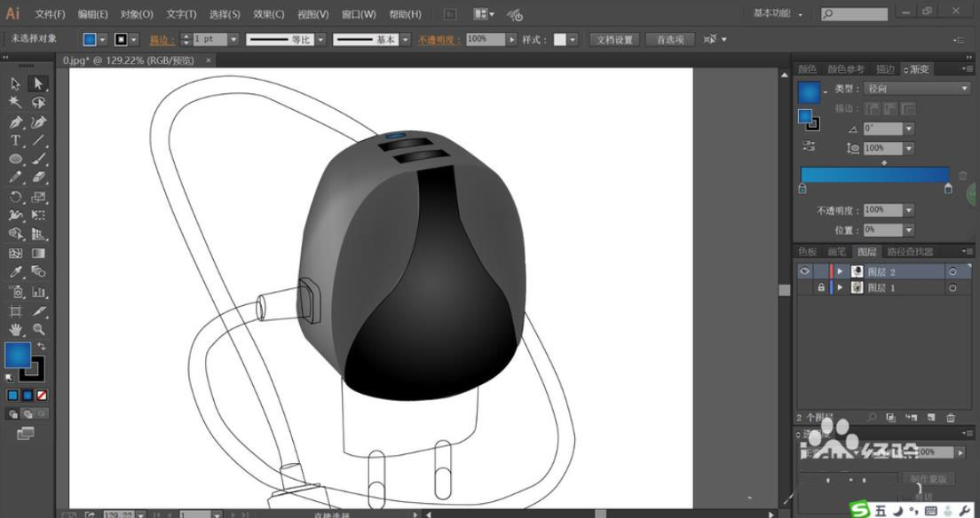Expand the 图层 2 layer contents

pyautogui.click(x=840, y=271)
